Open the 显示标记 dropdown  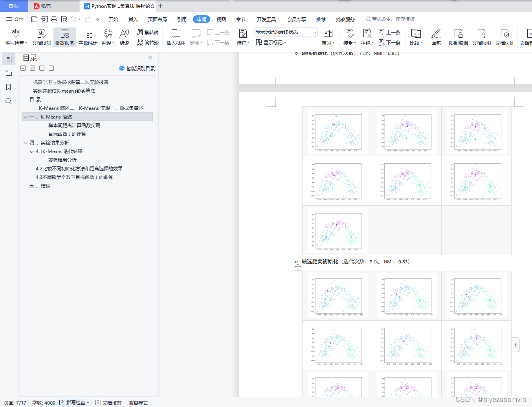pyautogui.click(x=271, y=42)
